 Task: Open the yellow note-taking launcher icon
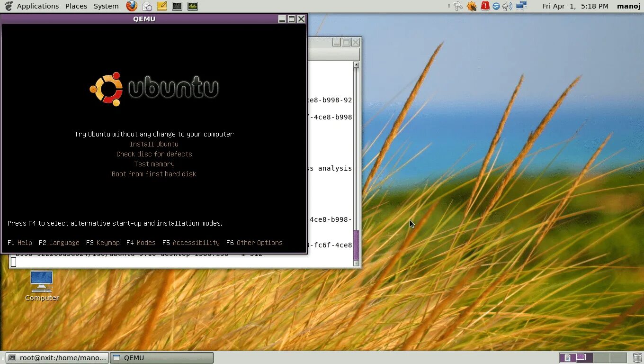[x=162, y=6]
